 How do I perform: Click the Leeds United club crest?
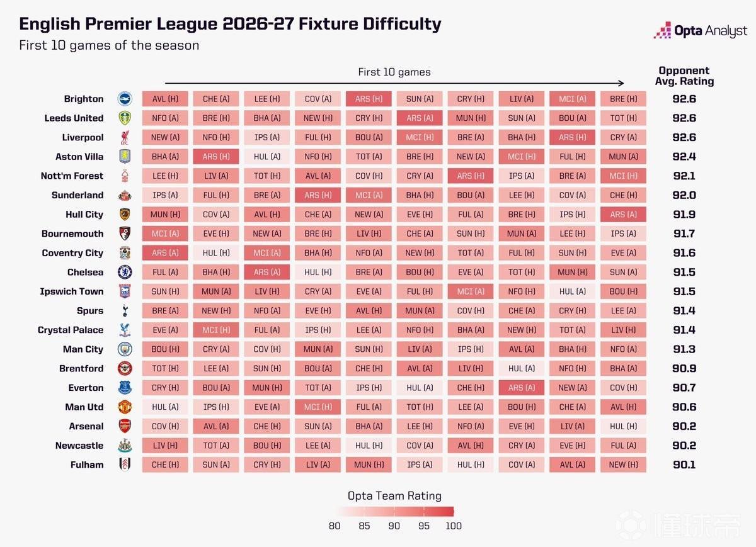125,118
